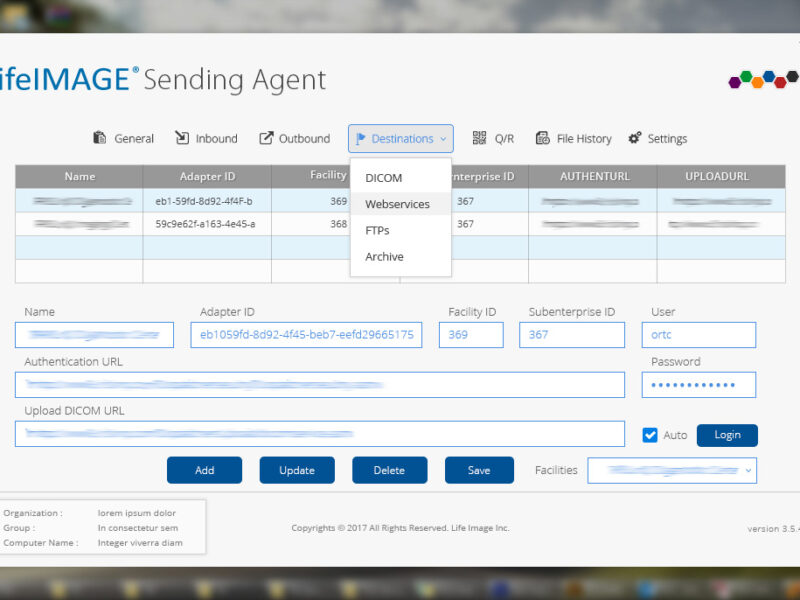Click the Q/R QR-code icon
Screen dimensions: 800x600
click(479, 138)
